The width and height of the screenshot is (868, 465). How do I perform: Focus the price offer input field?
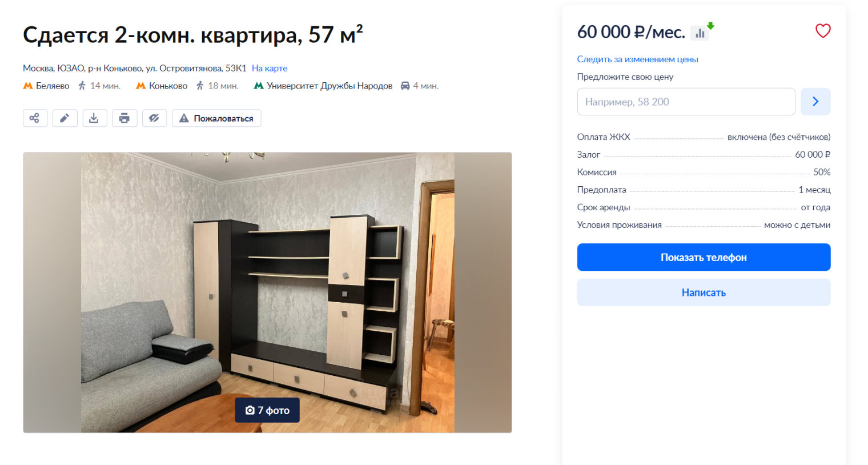[x=686, y=102]
